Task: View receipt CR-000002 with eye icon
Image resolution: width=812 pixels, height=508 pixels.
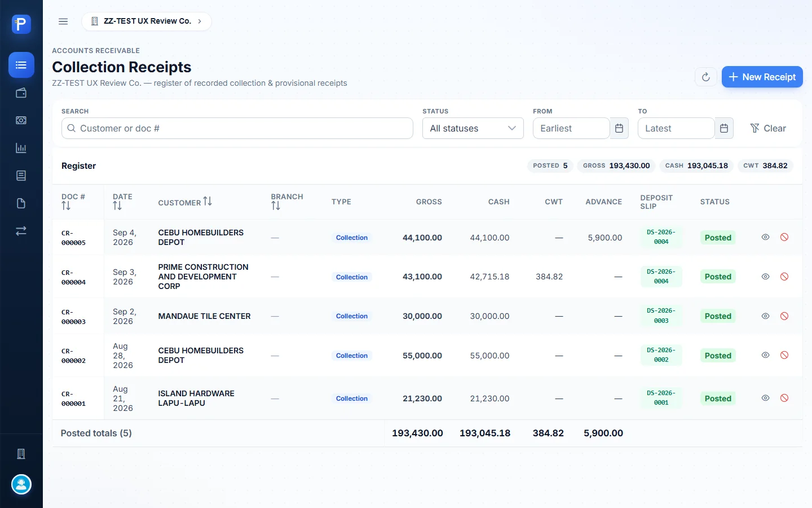Action: coord(765,355)
